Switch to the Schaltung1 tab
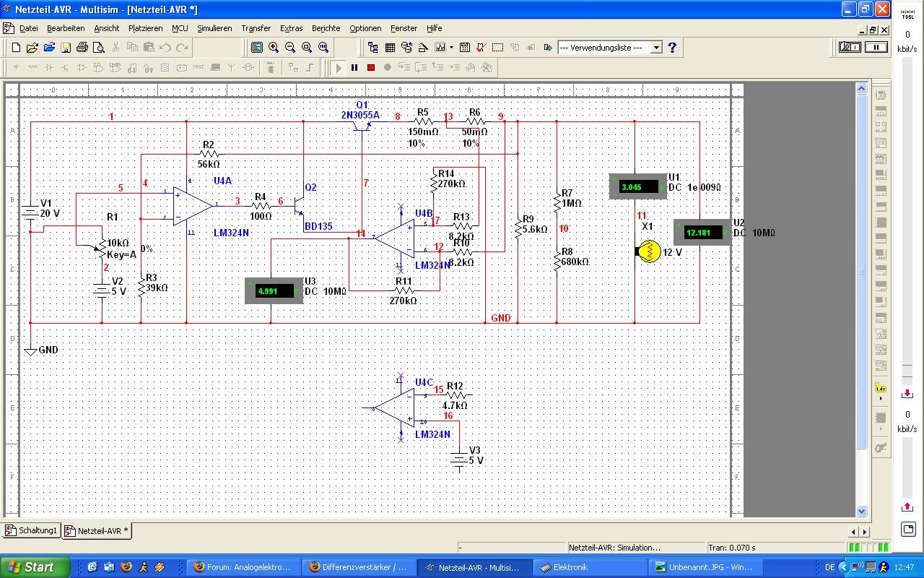 tap(32, 530)
